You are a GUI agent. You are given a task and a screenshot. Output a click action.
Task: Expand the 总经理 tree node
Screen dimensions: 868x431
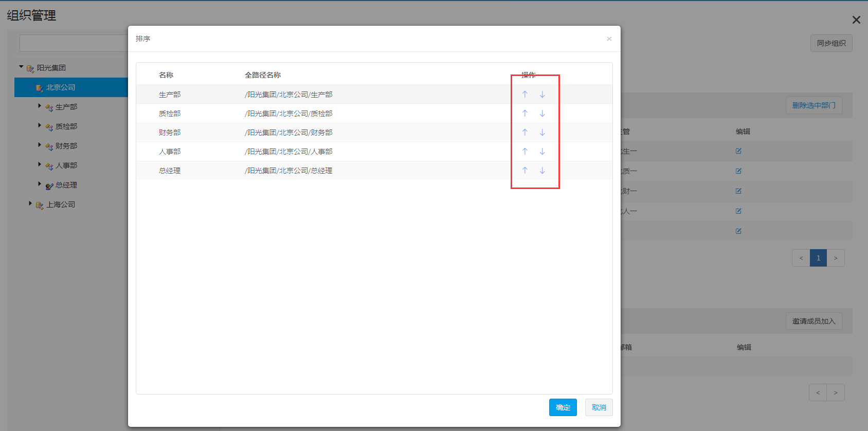40,184
